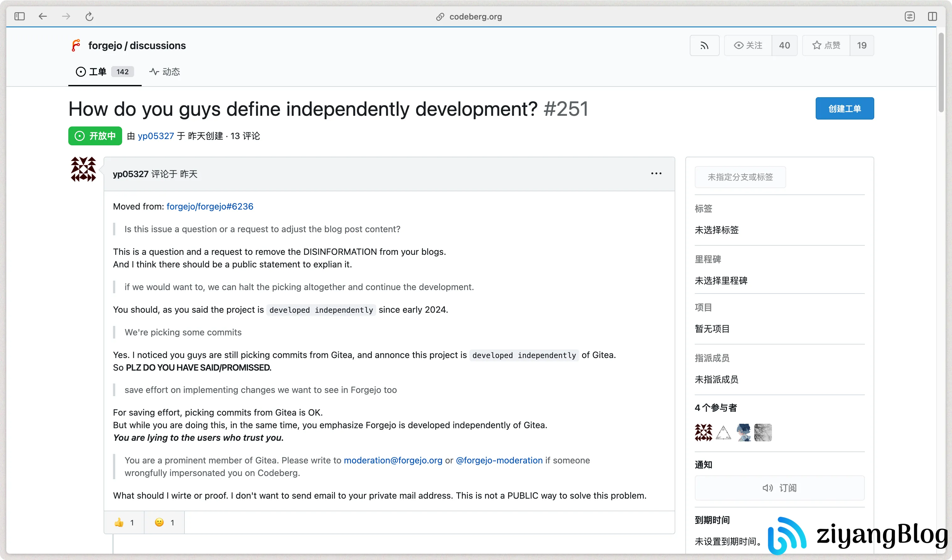
Task: Open the stargazers count 19
Action: pos(862,45)
